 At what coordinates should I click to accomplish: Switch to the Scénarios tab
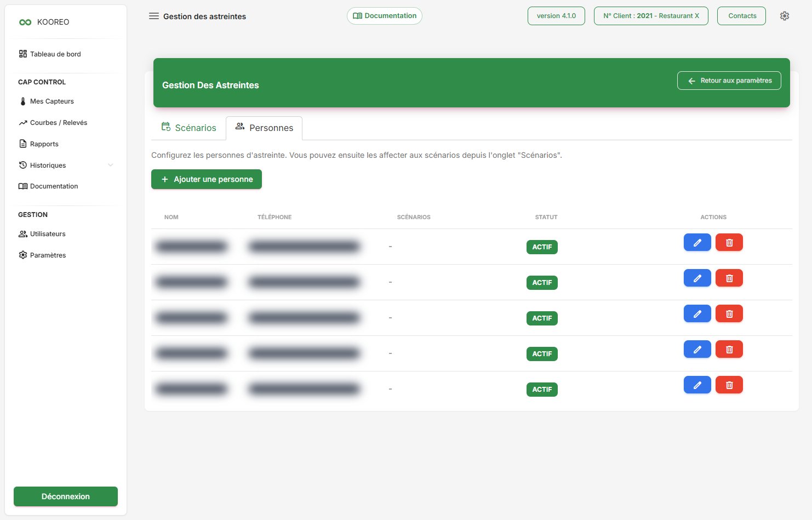tap(188, 128)
